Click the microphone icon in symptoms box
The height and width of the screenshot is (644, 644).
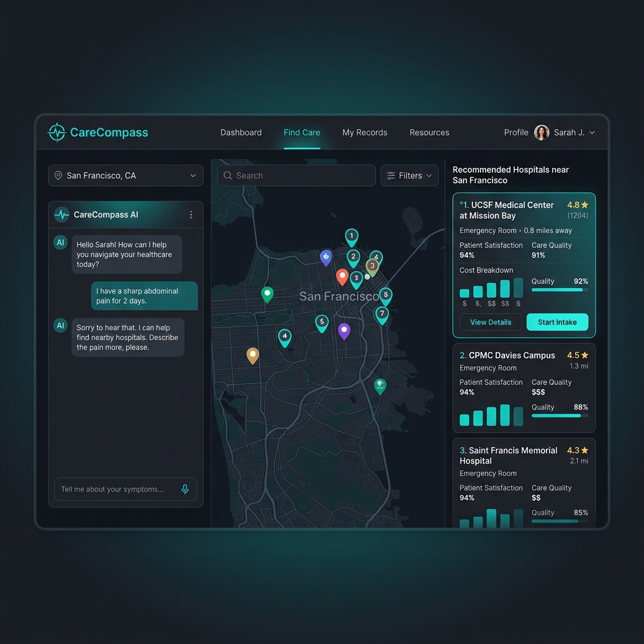(185, 489)
